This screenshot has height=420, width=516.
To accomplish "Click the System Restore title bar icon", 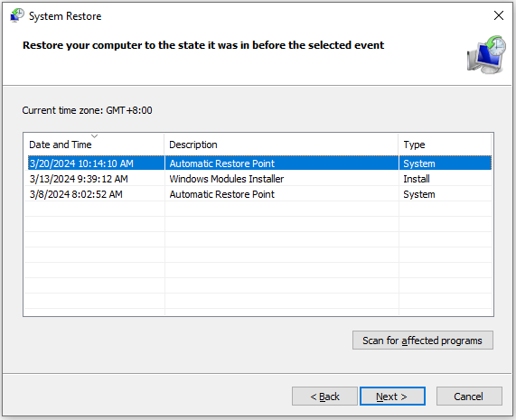I will coord(17,15).
